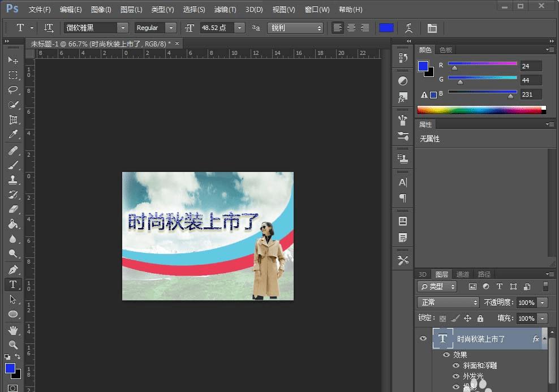Toggle visibility of 斜面和浮雕 effect

tap(457, 365)
